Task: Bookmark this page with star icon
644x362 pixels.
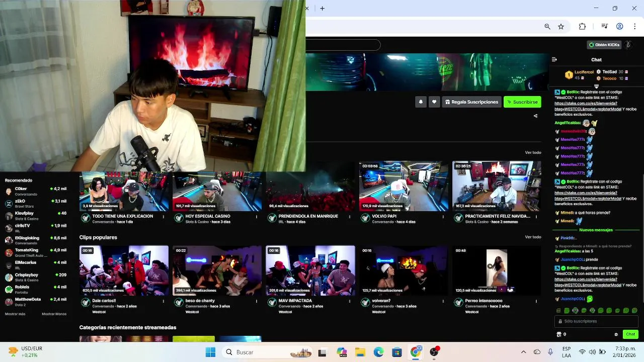Action: click(561, 27)
